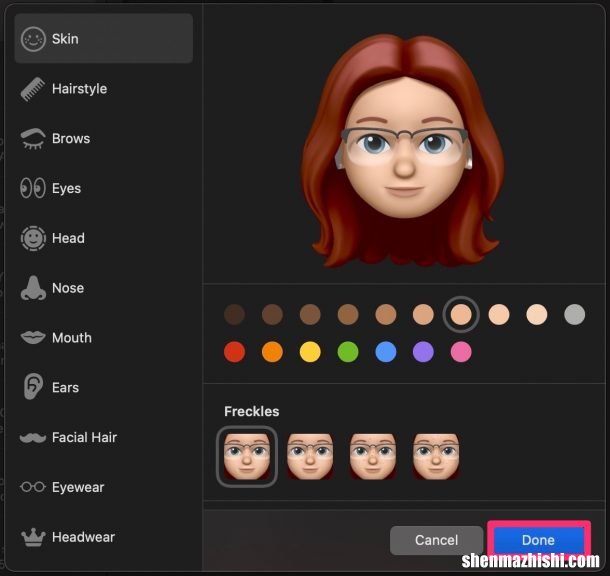This screenshot has height=576, width=610.
Task: Select the orange skin color swatch
Action: [x=272, y=352]
